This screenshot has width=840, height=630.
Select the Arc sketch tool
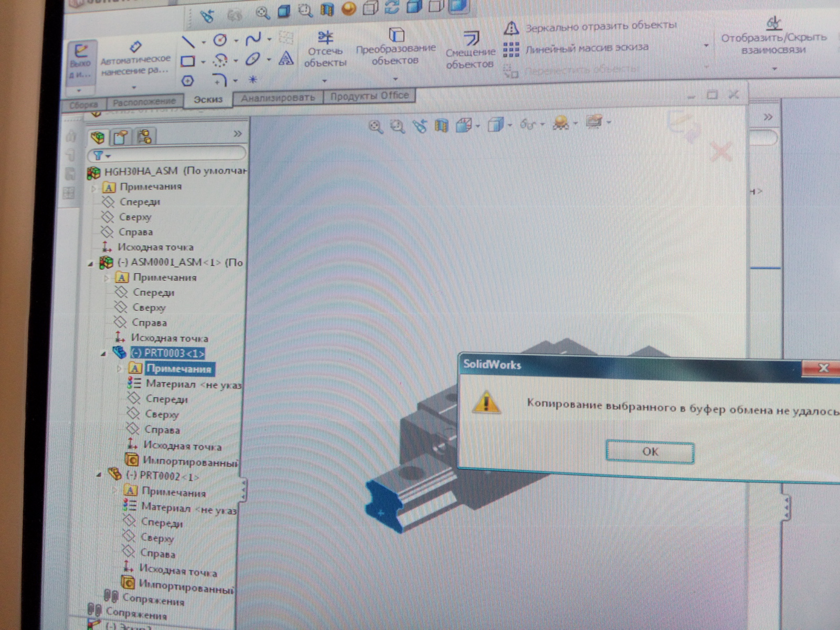[220, 60]
